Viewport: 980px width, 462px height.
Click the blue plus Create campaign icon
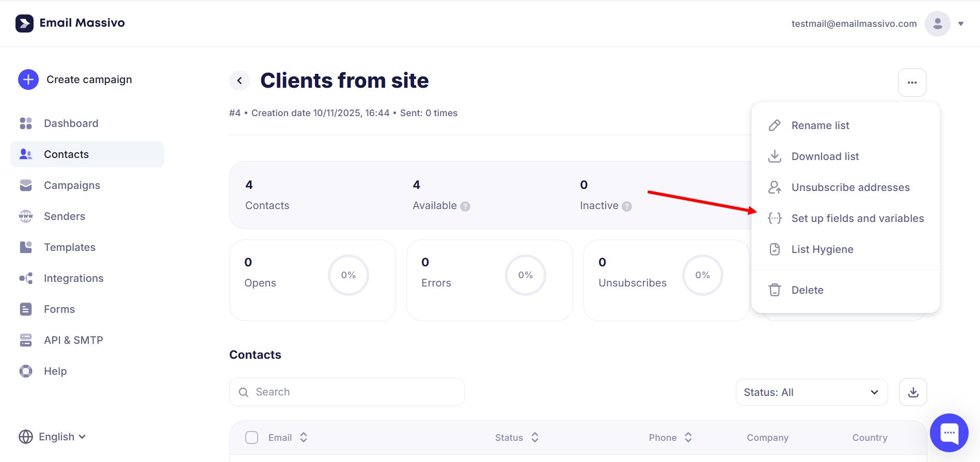[x=28, y=79]
